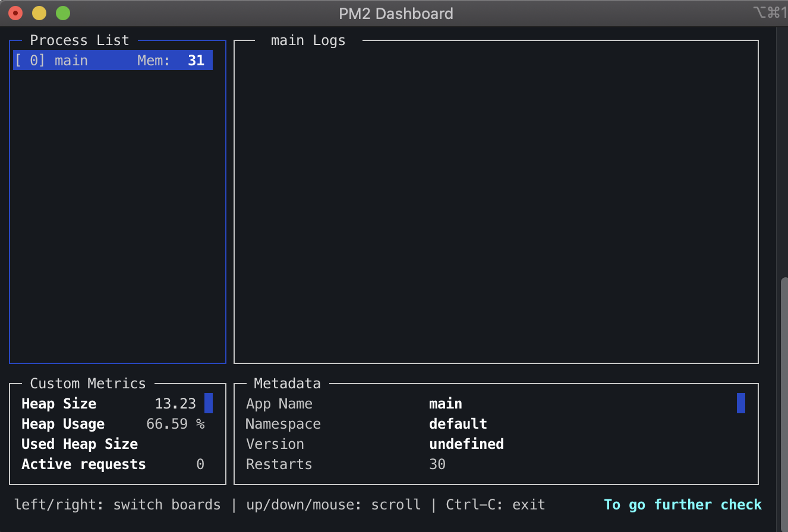The width and height of the screenshot is (788, 532).
Task: Click the Metadata panel scrollbar indicator
Action: [x=741, y=403]
